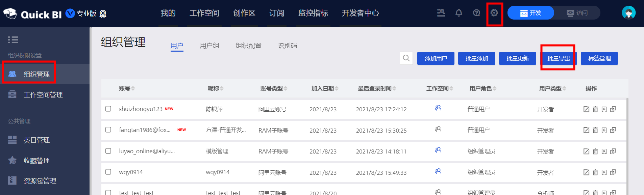The image size is (644, 195).
Task: Open 工作空间 in top navigation
Action: coord(204,13)
